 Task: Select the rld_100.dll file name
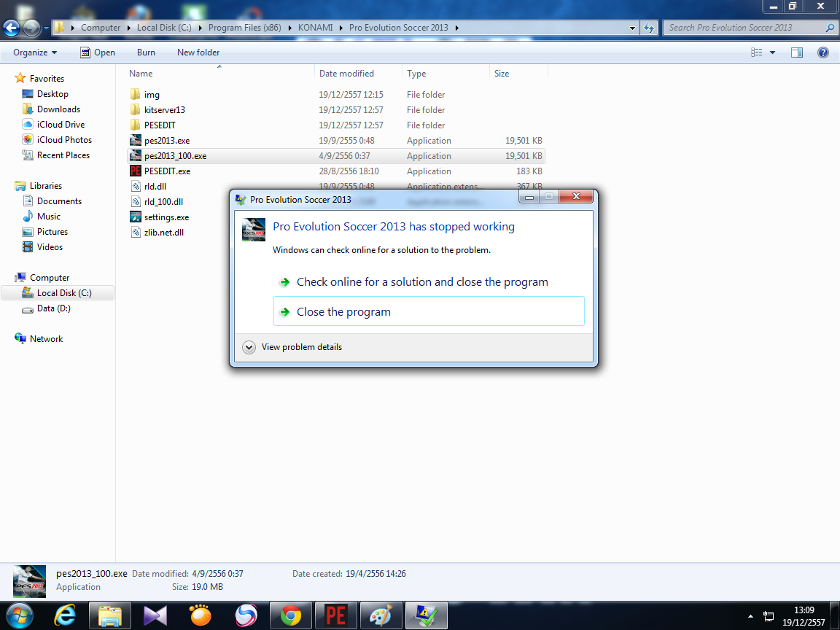[163, 202]
